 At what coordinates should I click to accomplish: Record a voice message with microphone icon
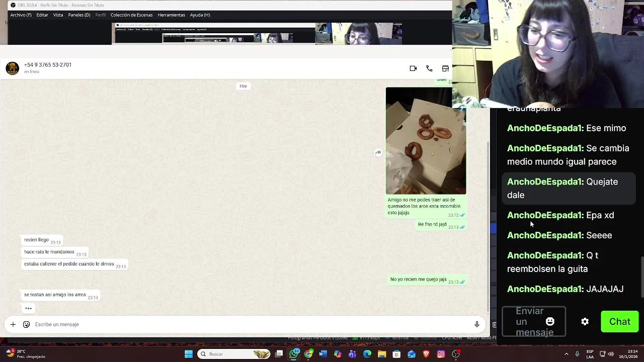click(x=476, y=324)
